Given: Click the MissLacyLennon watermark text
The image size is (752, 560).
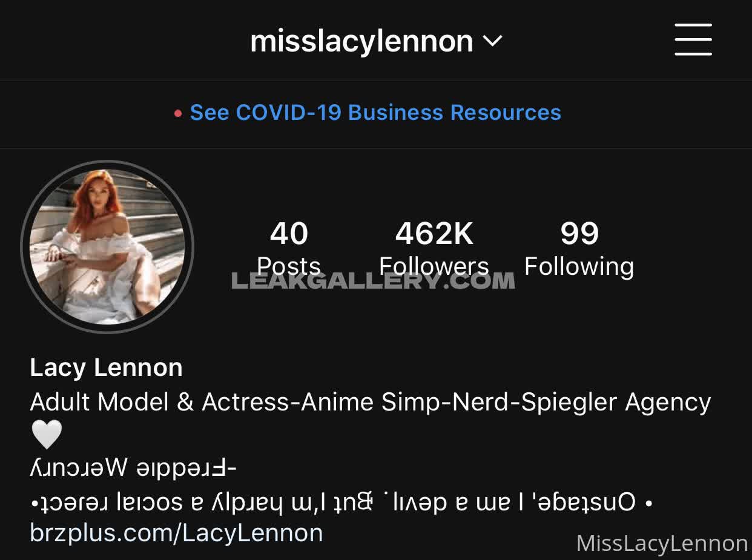Looking at the screenshot, I should (x=662, y=544).
